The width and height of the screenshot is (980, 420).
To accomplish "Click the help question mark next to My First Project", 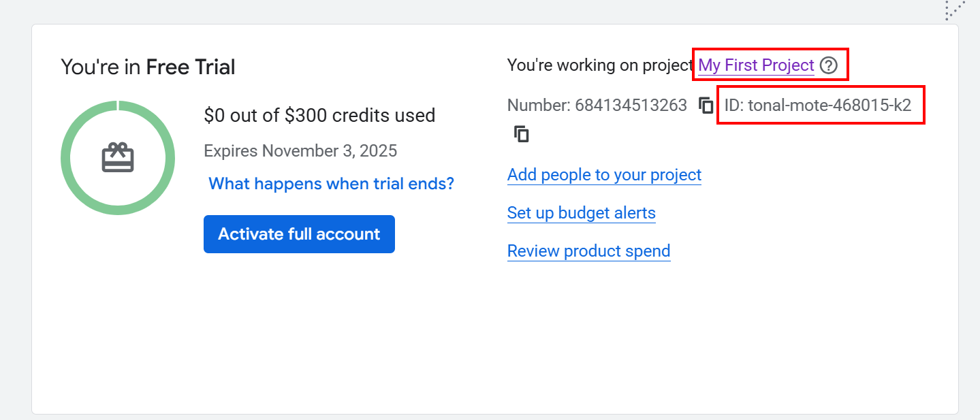I will pyautogui.click(x=829, y=65).
